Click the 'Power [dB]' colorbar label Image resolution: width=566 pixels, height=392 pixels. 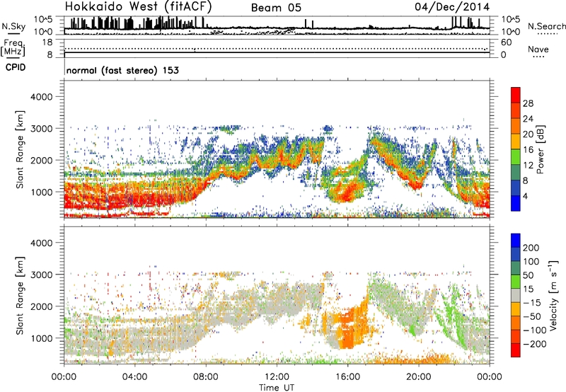[x=540, y=149]
